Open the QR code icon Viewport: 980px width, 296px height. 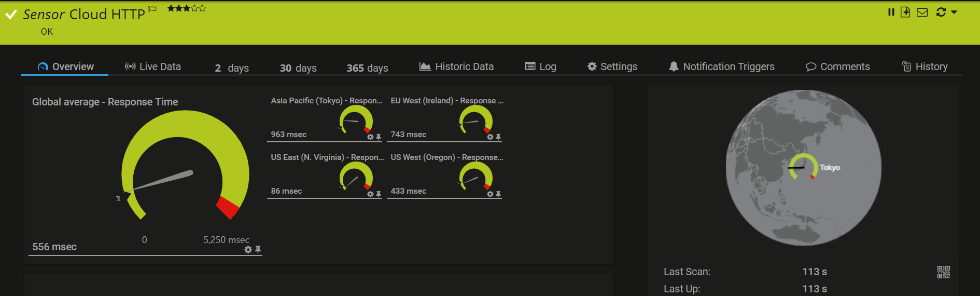pos(943,272)
